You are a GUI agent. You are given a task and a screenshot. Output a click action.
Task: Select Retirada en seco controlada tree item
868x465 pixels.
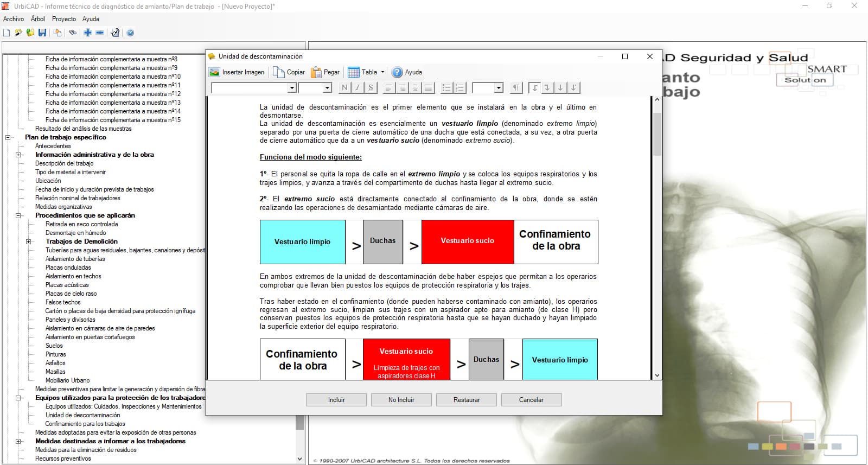[x=81, y=224]
